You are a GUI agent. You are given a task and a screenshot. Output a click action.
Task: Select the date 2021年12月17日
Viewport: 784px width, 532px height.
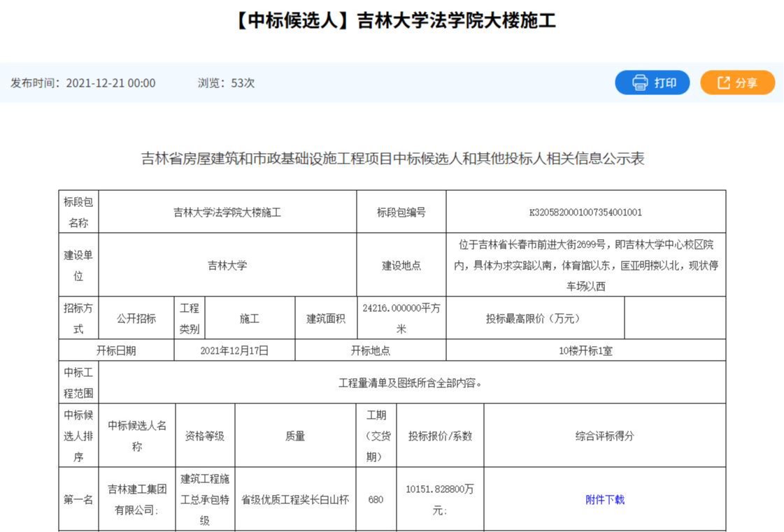coord(234,350)
